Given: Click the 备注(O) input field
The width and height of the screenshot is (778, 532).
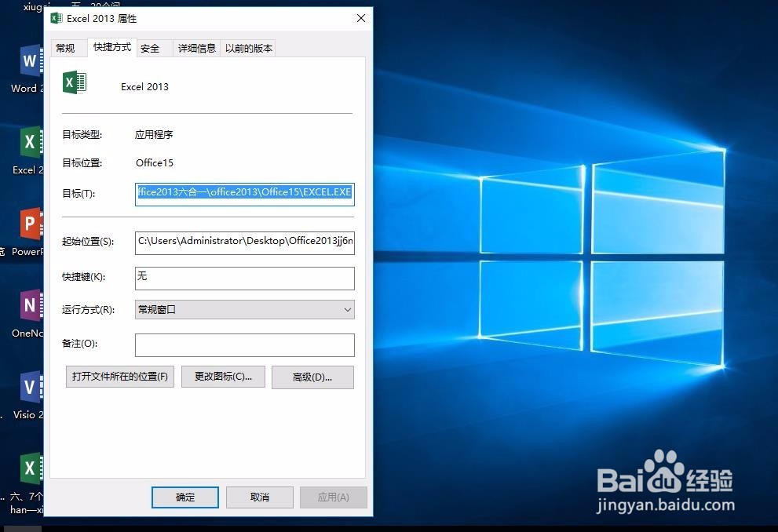Looking at the screenshot, I should 245,345.
